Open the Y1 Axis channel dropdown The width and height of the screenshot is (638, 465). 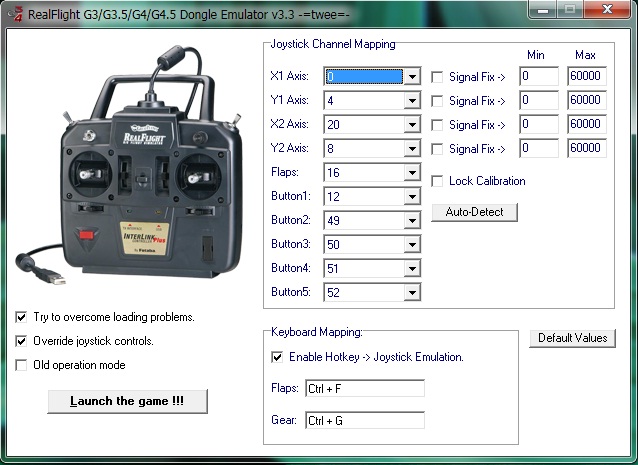pos(412,100)
